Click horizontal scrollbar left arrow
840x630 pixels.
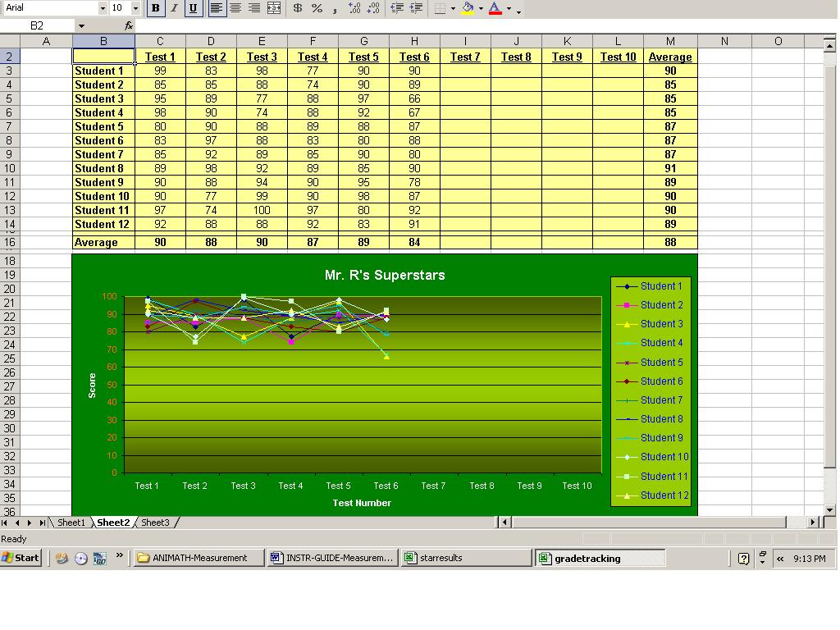click(x=504, y=522)
